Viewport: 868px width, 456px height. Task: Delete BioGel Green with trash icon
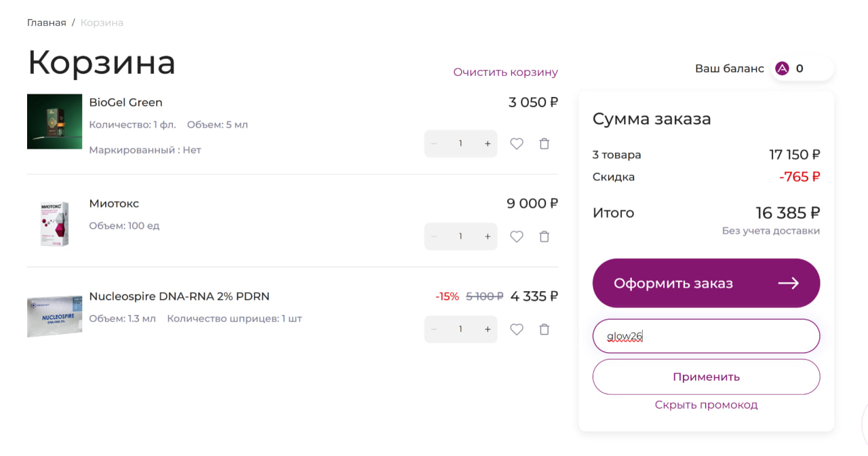point(544,144)
